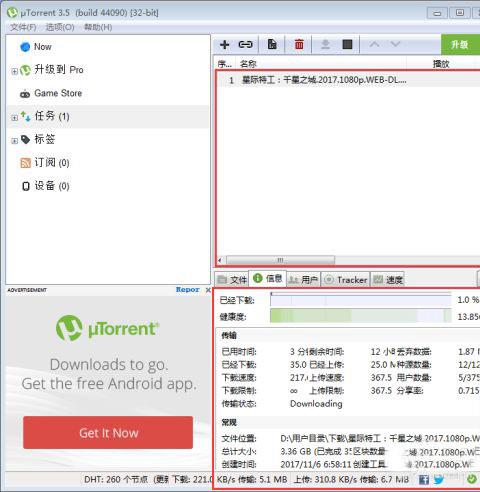480x492 pixels.
Task: Remove torrent with red trash icon
Action: (x=299, y=44)
